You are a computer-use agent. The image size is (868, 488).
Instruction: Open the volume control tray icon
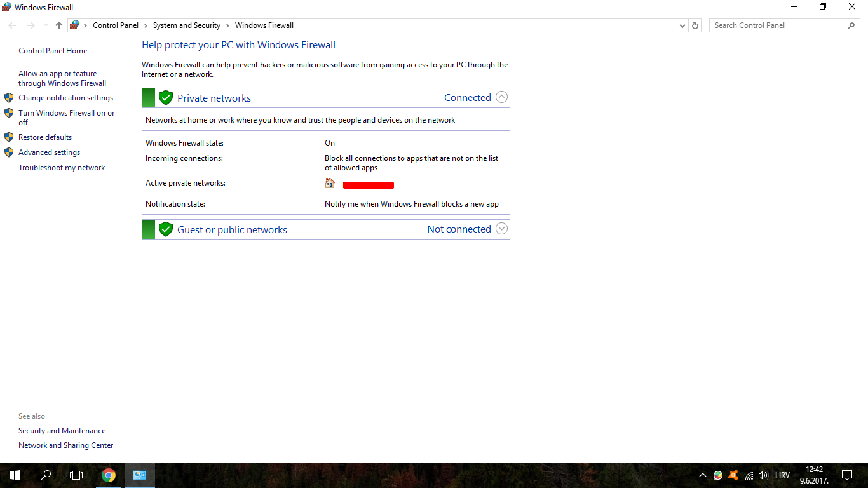[x=763, y=475]
